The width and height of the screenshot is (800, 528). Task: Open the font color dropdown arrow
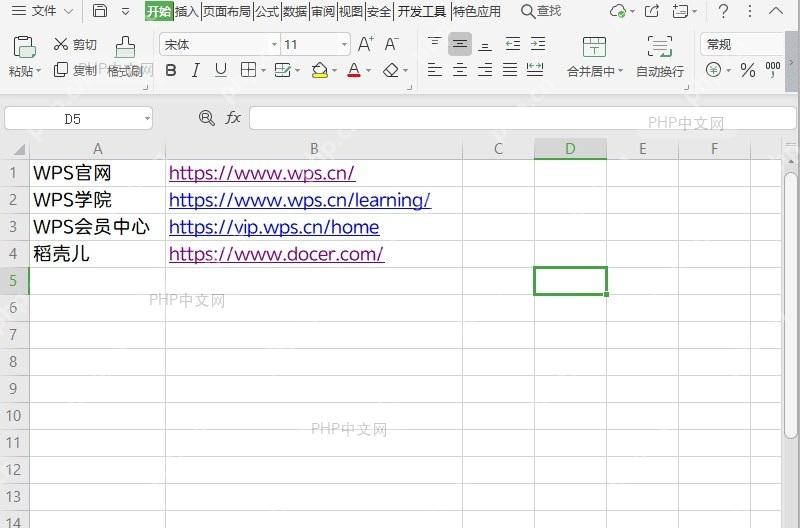[x=368, y=70]
